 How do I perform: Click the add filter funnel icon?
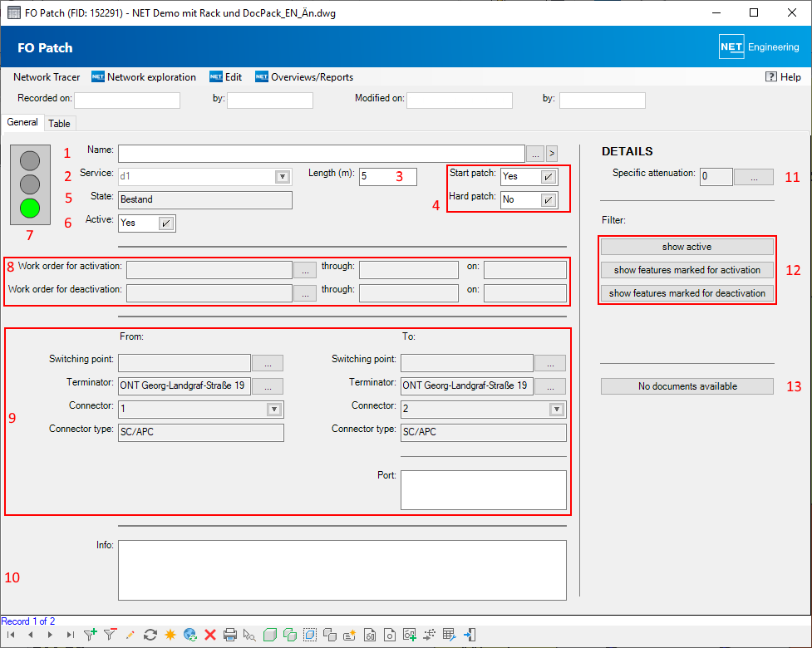point(90,635)
